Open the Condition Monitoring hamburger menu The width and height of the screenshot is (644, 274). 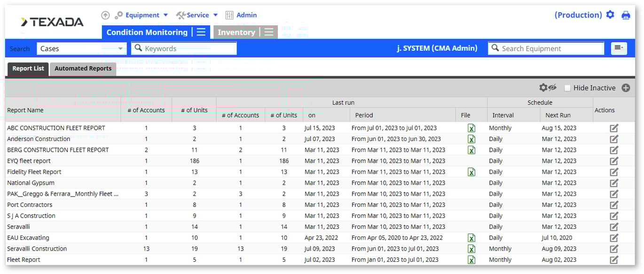click(201, 32)
